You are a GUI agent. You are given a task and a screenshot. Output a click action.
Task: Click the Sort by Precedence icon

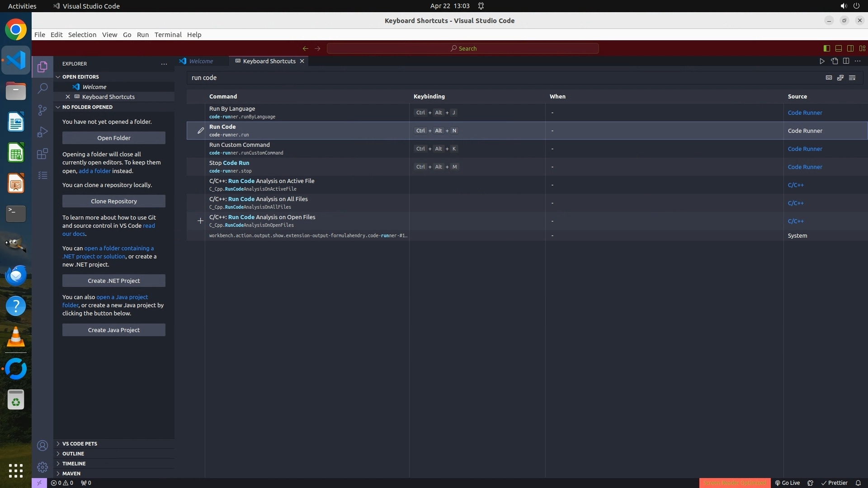click(840, 78)
